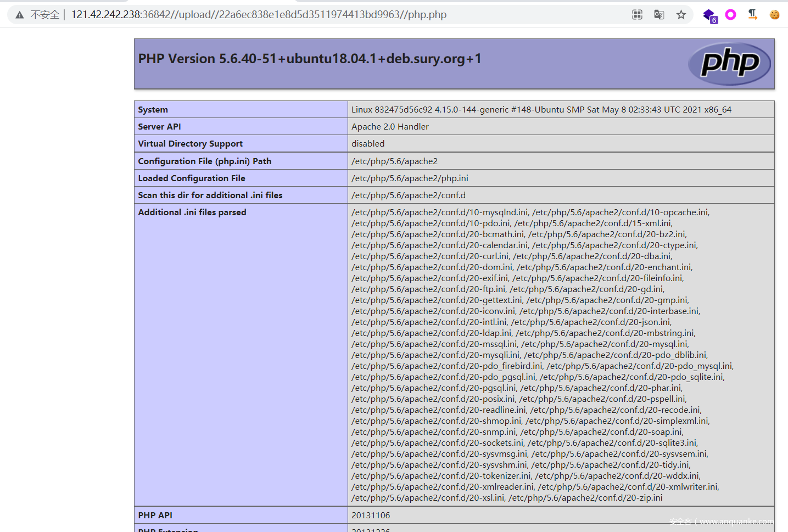Select the Linux 832475d56c92 system value
Viewport: 788px width, 532px height.
coord(541,110)
